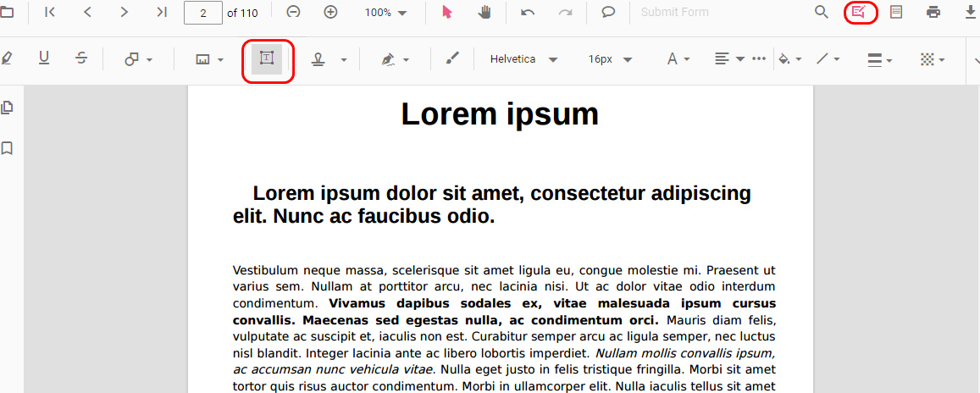Print the document
The width and height of the screenshot is (980, 393).
coord(933,13)
